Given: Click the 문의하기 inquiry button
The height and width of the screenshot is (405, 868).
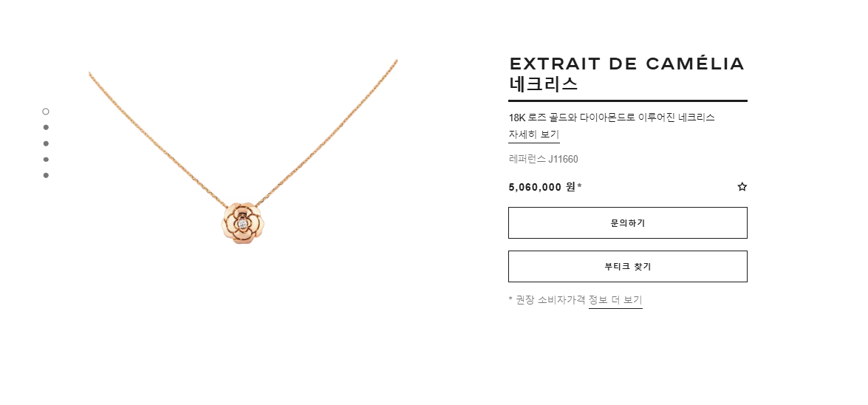Looking at the screenshot, I should 628,222.
